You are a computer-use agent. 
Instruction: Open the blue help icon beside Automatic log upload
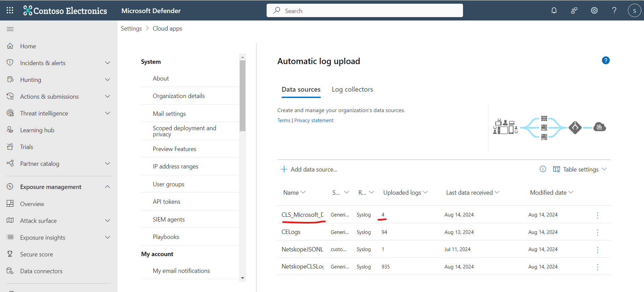pos(606,60)
